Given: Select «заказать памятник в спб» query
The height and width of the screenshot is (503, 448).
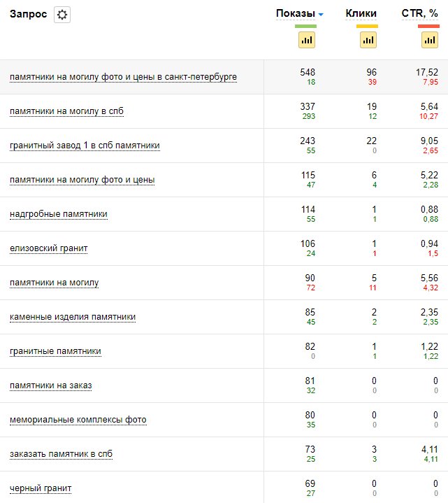Looking at the screenshot, I should 61,454.
